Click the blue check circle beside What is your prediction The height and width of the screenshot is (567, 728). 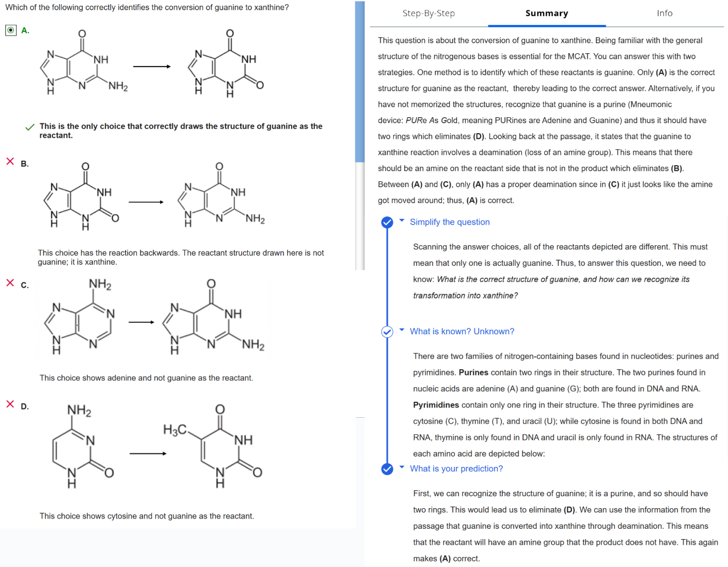[387, 469]
